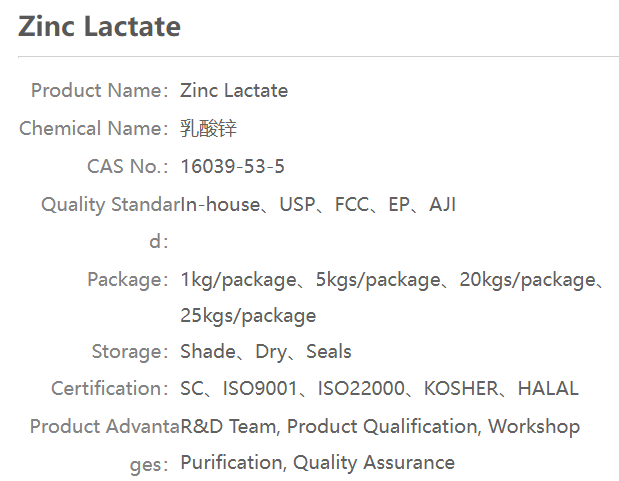Click the AJI quality standard text
The image size is (619, 481).
(x=442, y=205)
